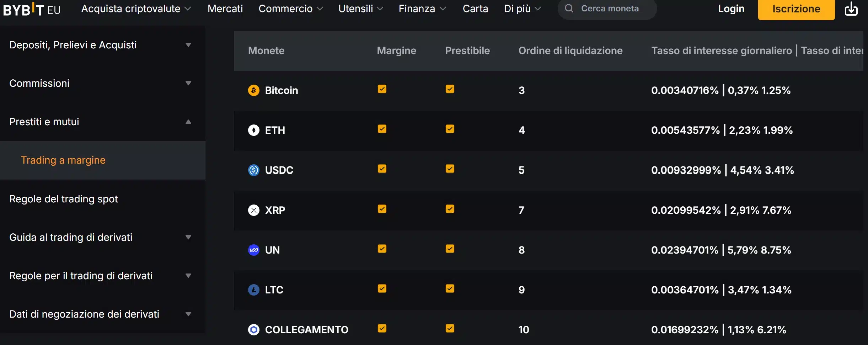Click the COLLEGAMENTO coin icon
Viewport: 868px width, 345px height.
pos(253,329)
